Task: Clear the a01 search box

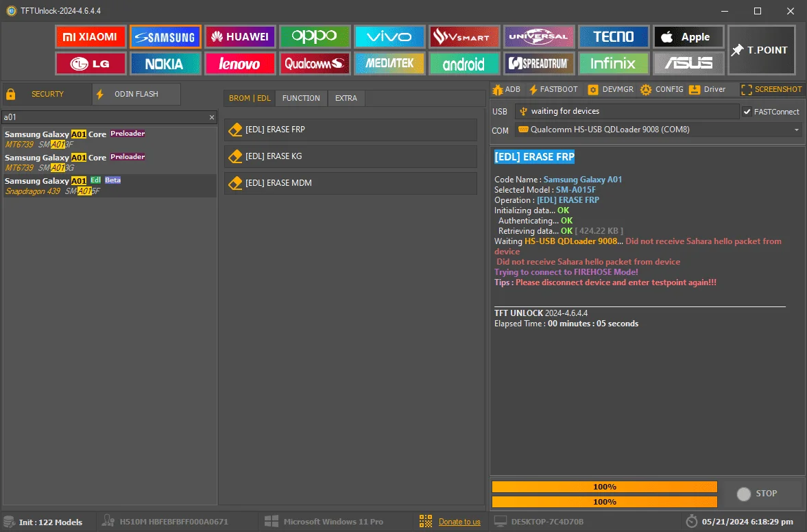Action: [212, 117]
